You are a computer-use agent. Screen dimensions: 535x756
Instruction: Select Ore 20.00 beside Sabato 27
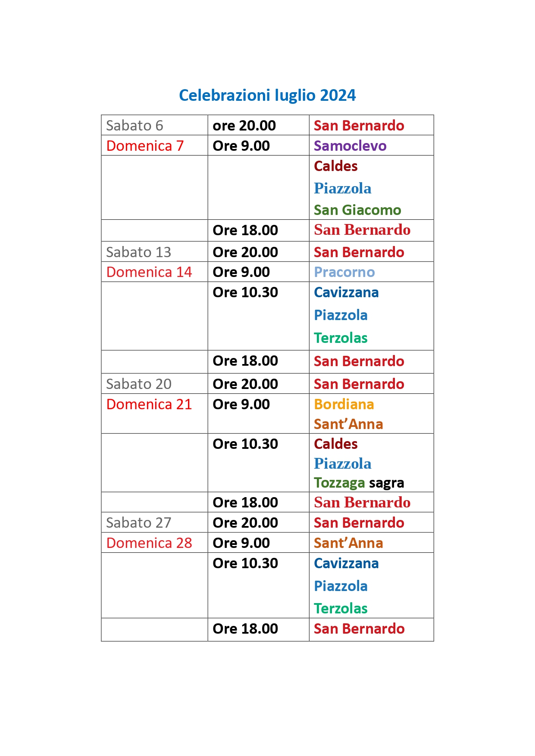click(245, 523)
